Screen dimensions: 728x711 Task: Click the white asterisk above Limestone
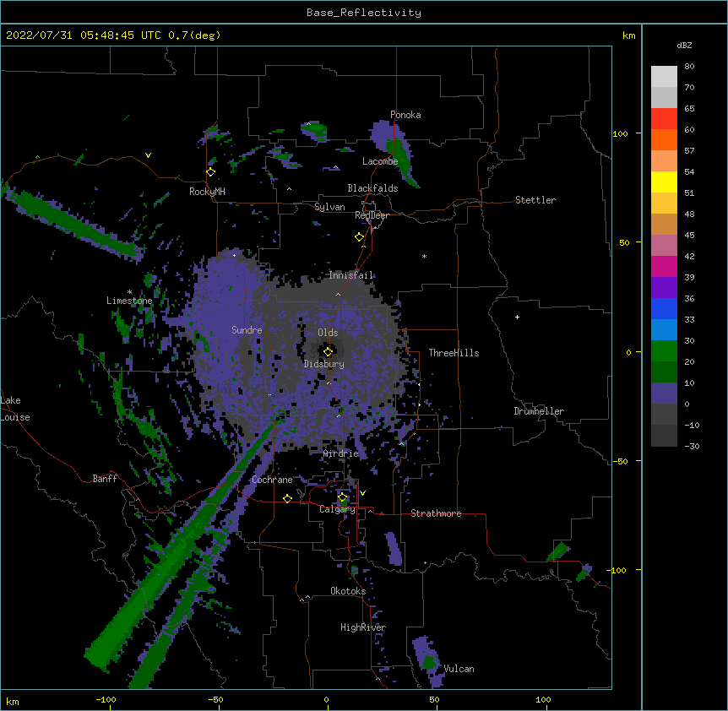pyautogui.click(x=129, y=292)
